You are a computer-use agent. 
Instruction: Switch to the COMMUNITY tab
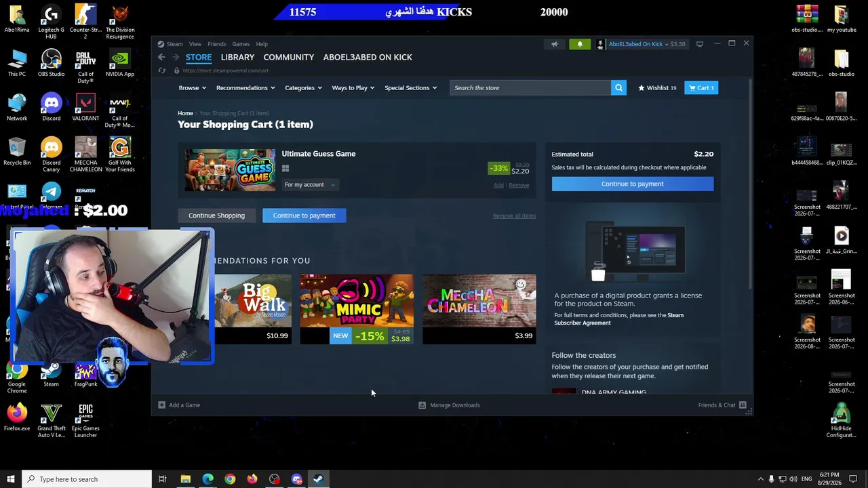(x=289, y=58)
